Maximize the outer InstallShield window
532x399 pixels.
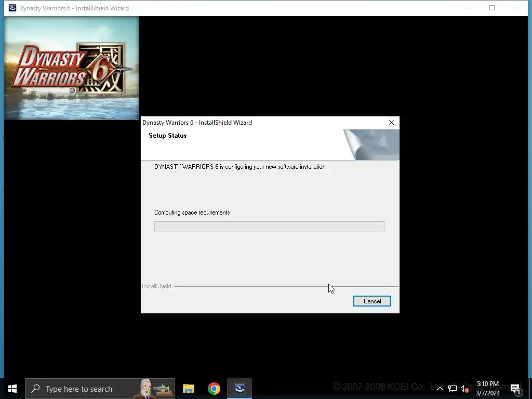point(492,8)
